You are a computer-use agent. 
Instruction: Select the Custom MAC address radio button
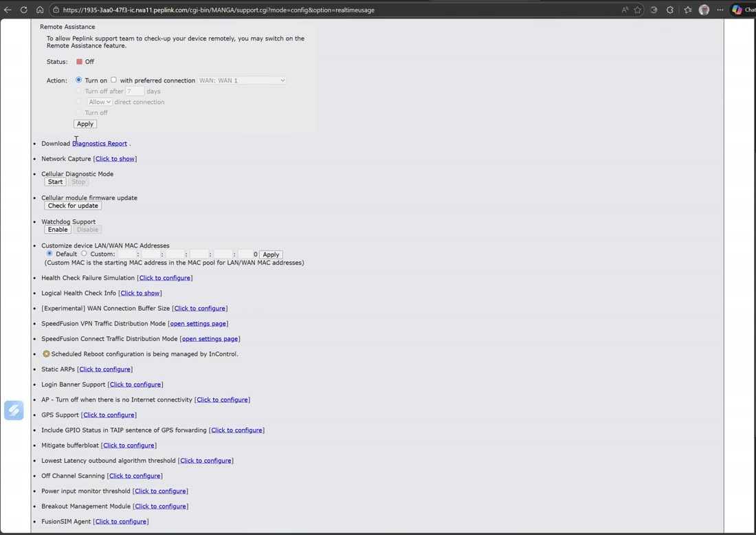click(84, 253)
